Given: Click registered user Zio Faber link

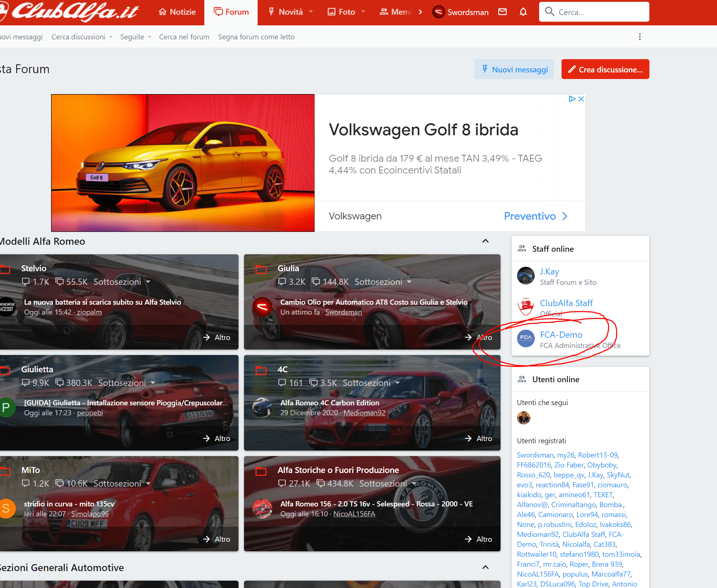Looking at the screenshot, I should [x=569, y=465].
